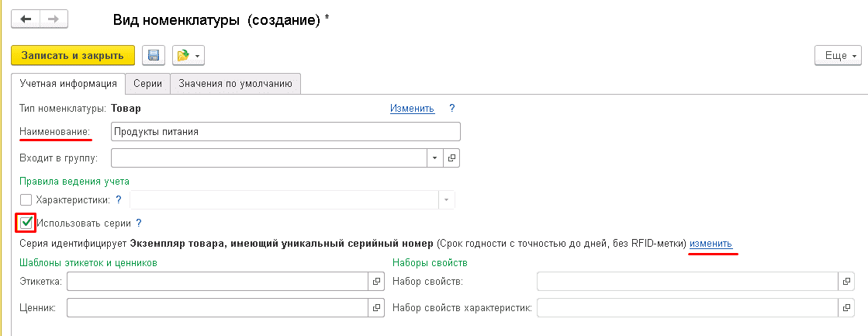Click the save diskette icon
Screen dimensions: 868x336
154,55
